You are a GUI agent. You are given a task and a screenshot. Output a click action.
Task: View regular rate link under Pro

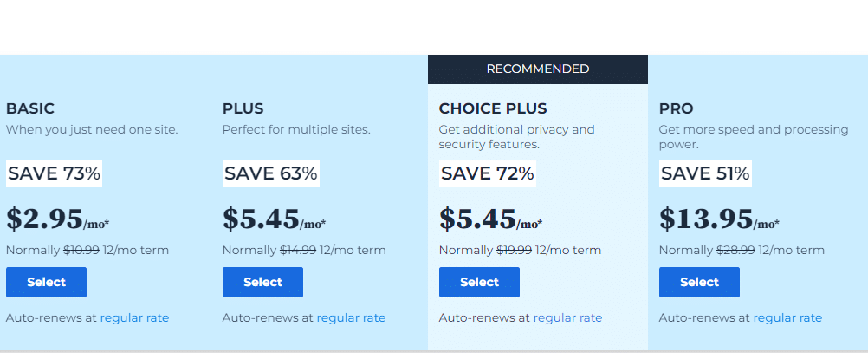point(787,318)
